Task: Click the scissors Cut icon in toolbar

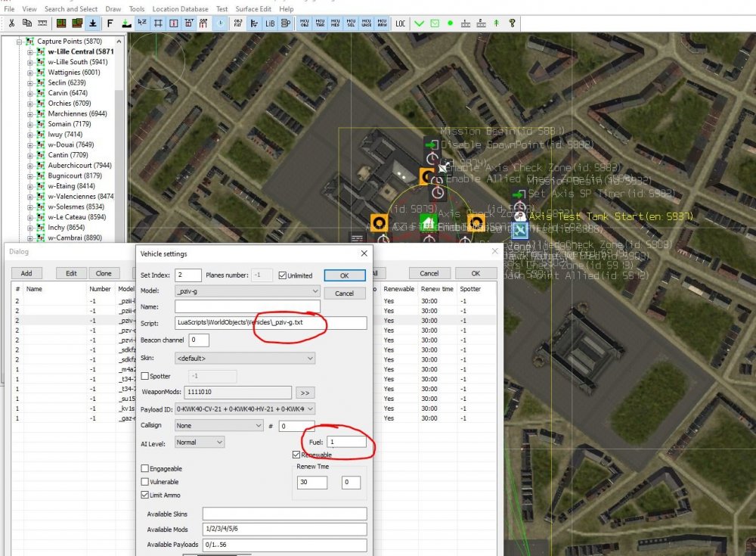Action: tap(10, 23)
